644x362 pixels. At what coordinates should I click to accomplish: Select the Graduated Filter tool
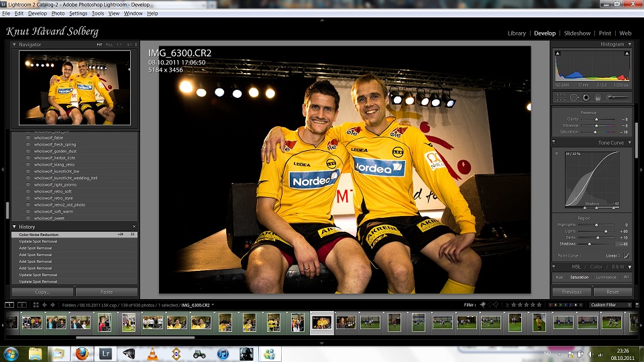point(598,97)
